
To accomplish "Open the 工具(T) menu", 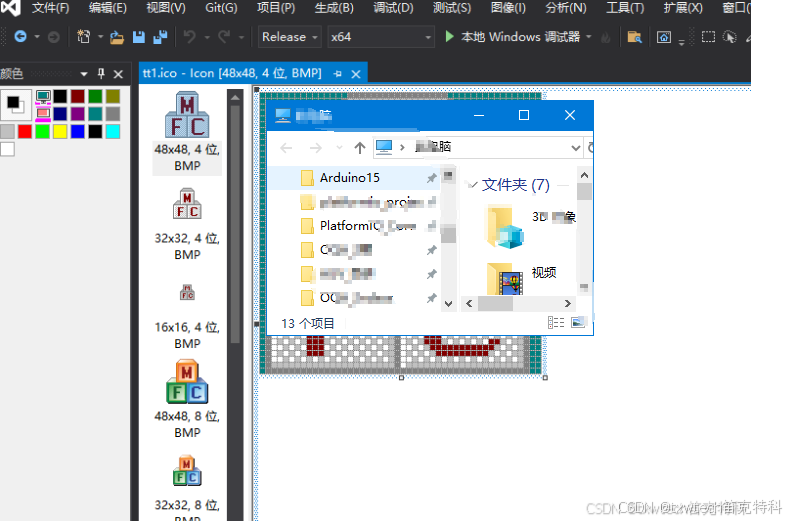I will pyautogui.click(x=625, y=8).
